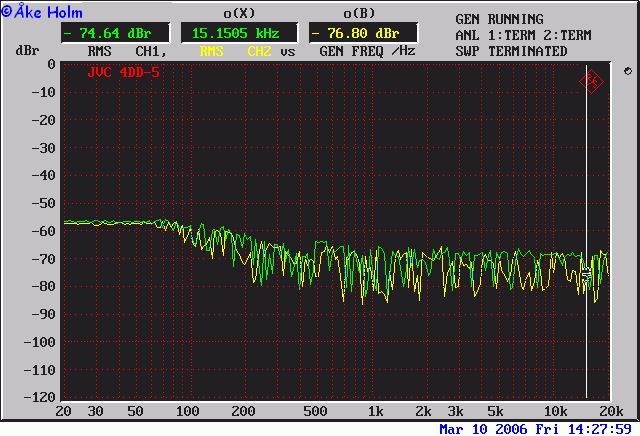Click the '10k' X-axis frequency label
Screen dimensions: 640x436
pyautogui.click(x=555, y=411)
